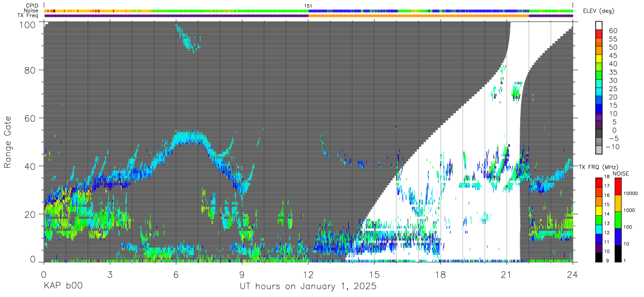Select the cyan TX FRQ swatch between 13 and 12
644x297 pixels.
(x=599, y=228)
